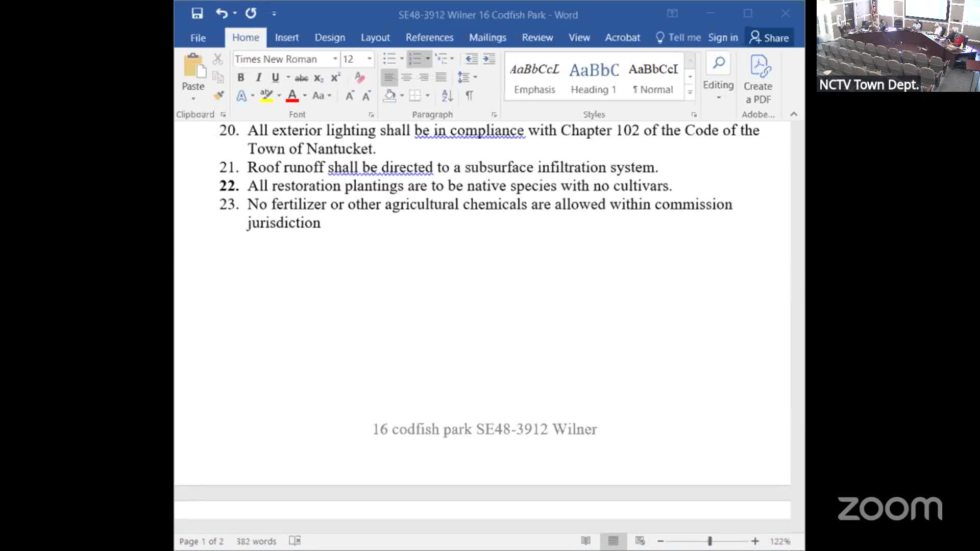Click the Format Painter brush icon
This screenshot has height=551, width=980.
(x=218, y=95)
